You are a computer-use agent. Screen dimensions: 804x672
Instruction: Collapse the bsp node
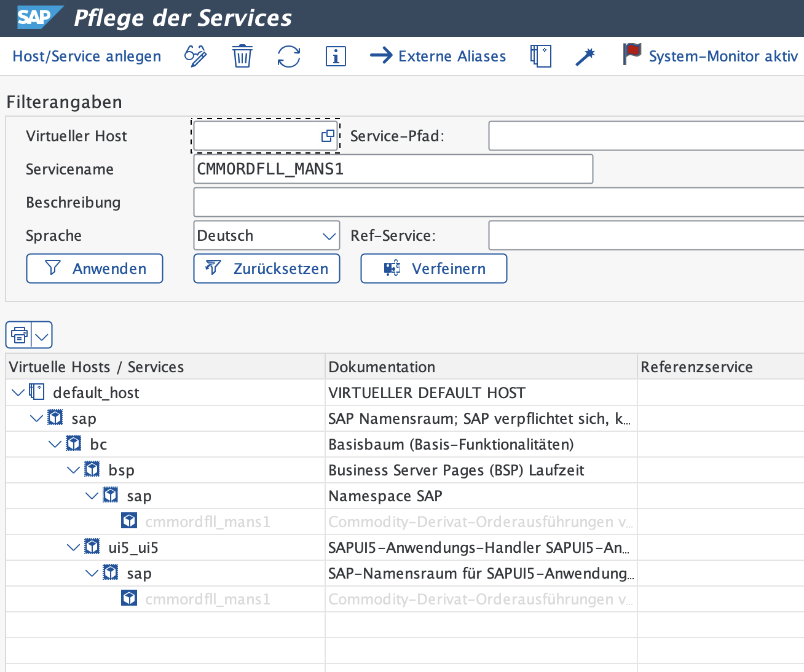[74, 469]
